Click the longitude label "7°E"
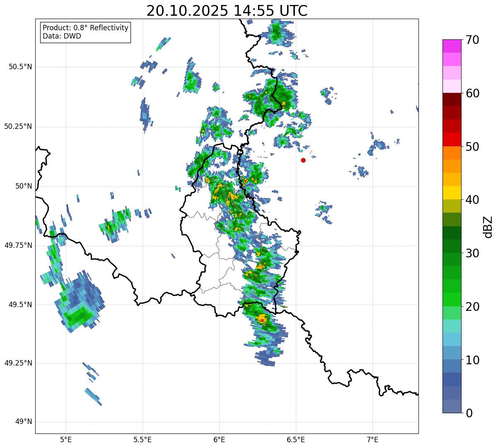The image size is (498, 448). click(372, 439)
